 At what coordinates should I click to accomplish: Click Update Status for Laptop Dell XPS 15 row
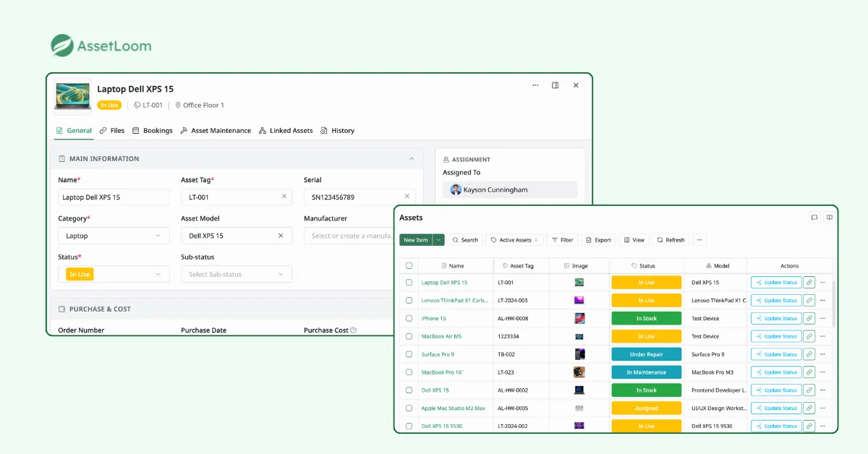(776, 283)
